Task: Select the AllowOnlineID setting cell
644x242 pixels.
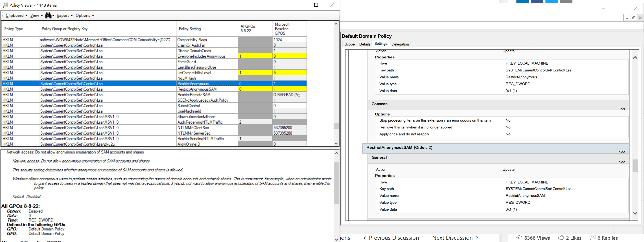Action: pyautogui.click(x=207, y=144)
